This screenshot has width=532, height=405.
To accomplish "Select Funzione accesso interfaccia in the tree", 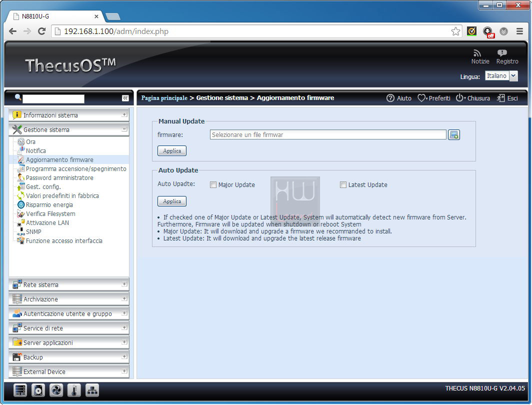I will pos(64,241).
